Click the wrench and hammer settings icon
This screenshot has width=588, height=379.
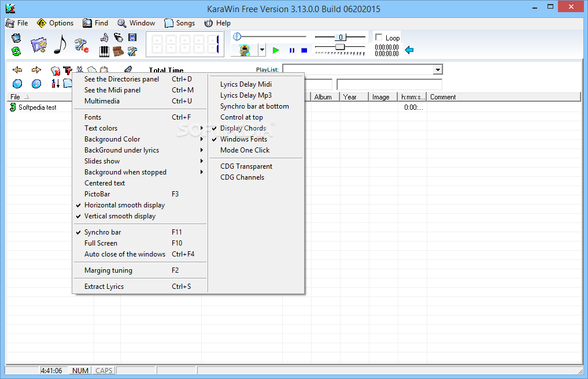point(132,51)
